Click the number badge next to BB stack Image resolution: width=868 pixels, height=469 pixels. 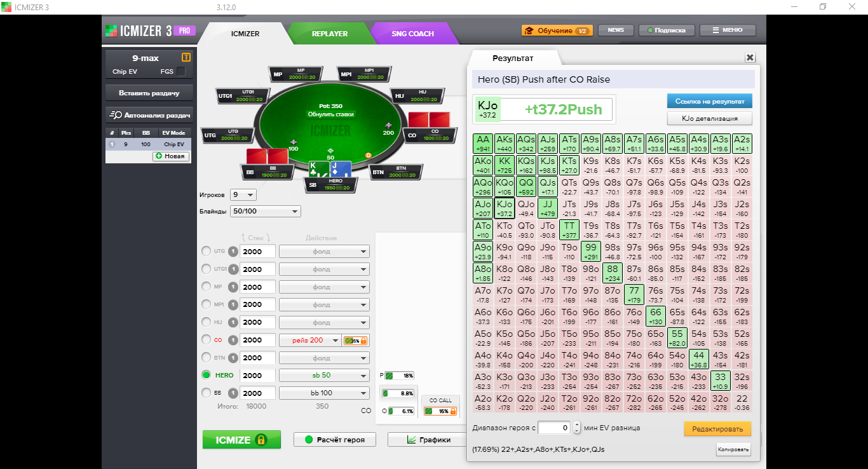[x=233, y=393]
